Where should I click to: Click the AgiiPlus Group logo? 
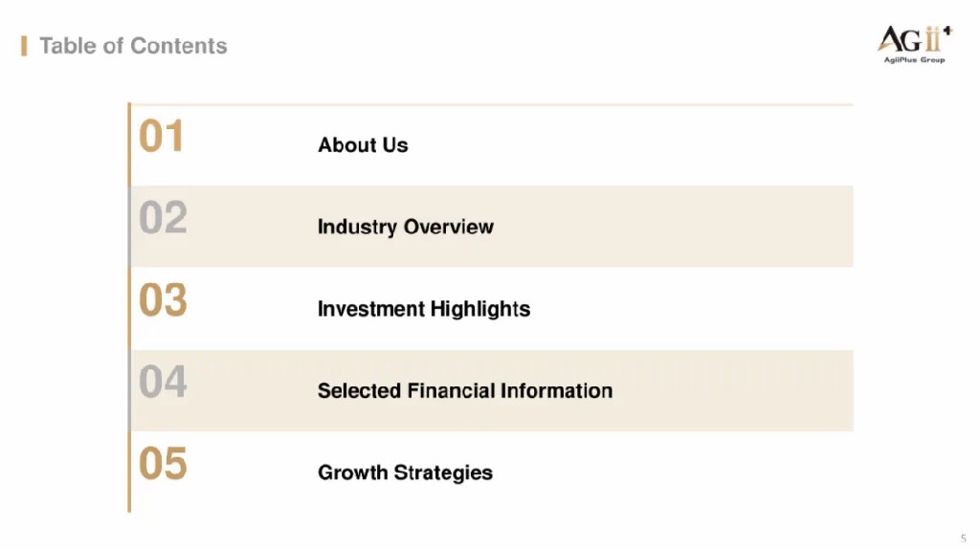click(915, 44)
